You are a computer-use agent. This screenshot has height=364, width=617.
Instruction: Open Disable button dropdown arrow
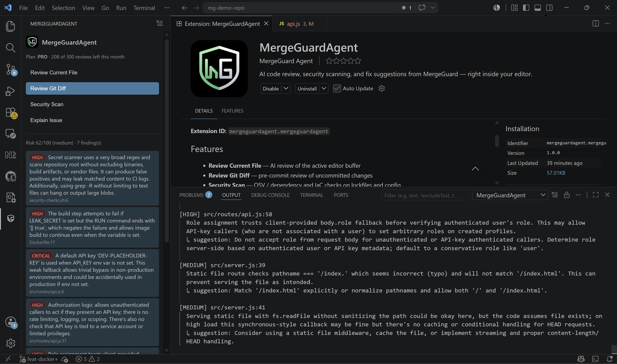click(x=286, y=88)
